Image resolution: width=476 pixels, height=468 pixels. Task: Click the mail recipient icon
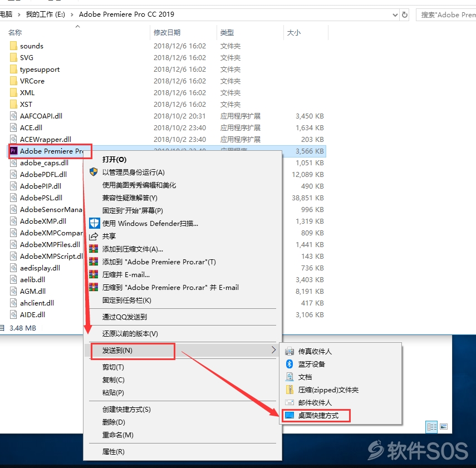coord(289,402)
